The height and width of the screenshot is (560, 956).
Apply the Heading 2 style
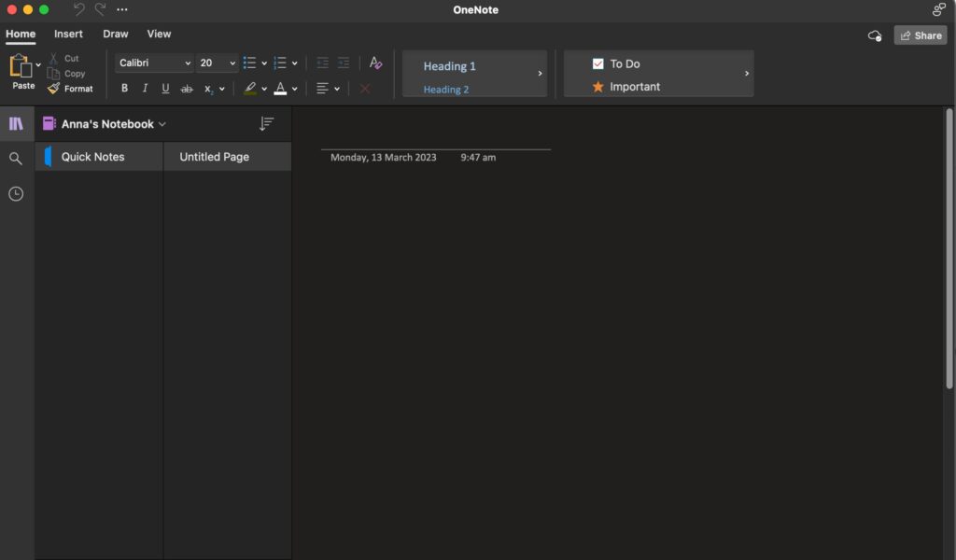[x=445, y=89]
